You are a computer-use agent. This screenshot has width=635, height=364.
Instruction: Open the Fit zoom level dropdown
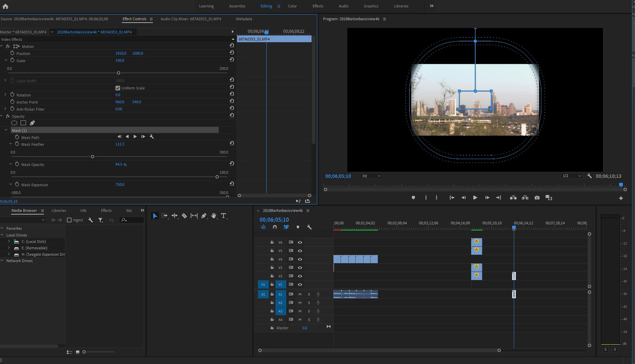(x=371, y=176)
